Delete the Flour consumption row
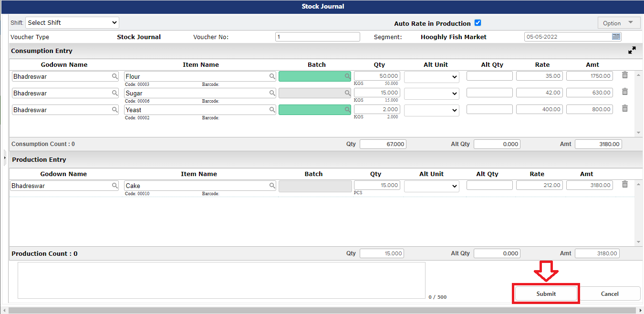 624,75
